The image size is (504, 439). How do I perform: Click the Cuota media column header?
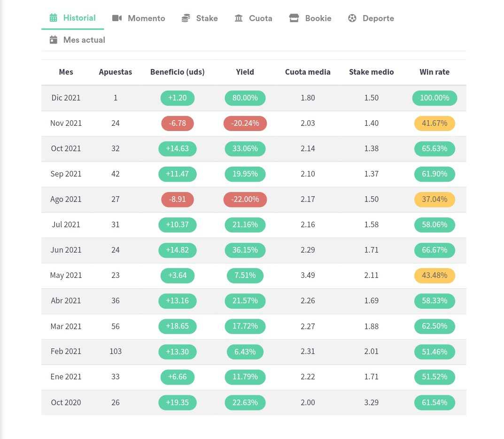pyautogui.click(x=308, y=72)
